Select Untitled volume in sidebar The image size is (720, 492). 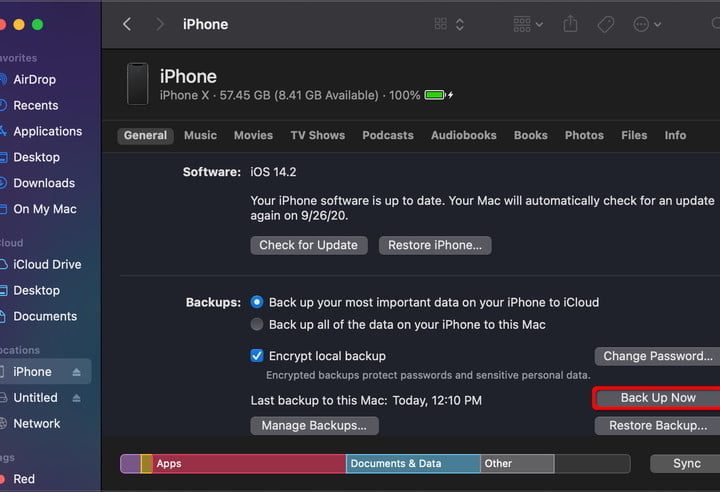[35, 398]
